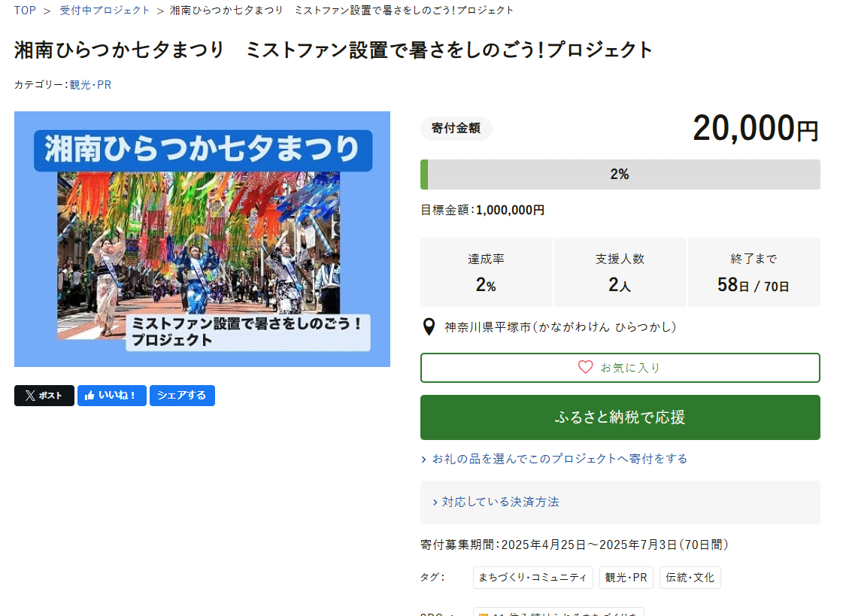Click the location pin icon
Screen dimensions: 846x616
coord(429,327)
